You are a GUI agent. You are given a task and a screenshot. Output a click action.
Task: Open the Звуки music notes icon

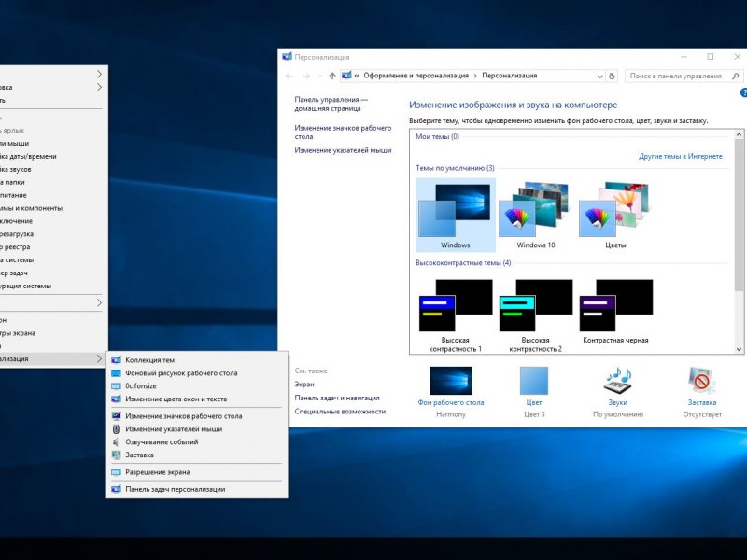(x=618, y=380)
